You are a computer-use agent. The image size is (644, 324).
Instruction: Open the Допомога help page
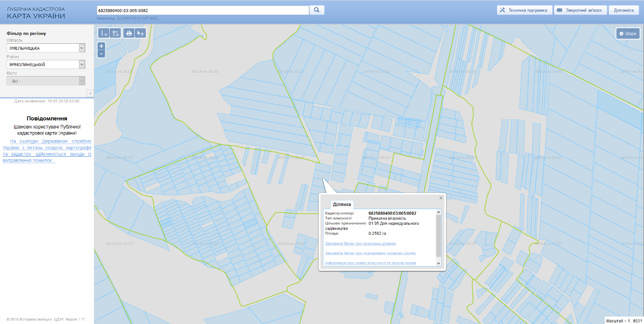click(624, 10)
